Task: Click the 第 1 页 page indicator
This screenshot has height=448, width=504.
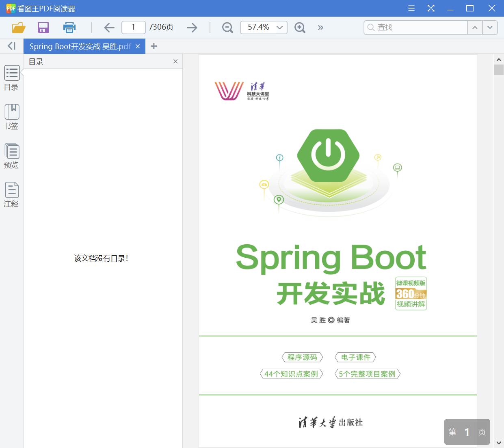Action: click(467, 432)
